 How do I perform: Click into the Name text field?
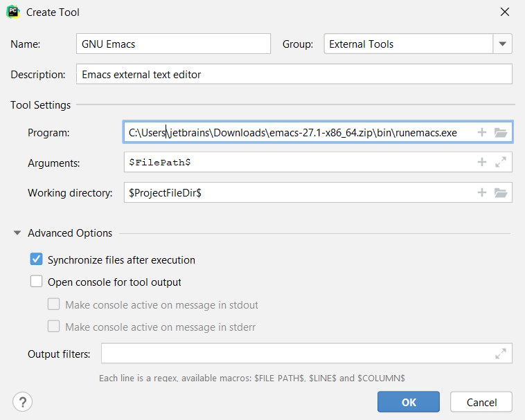[173, 44]
